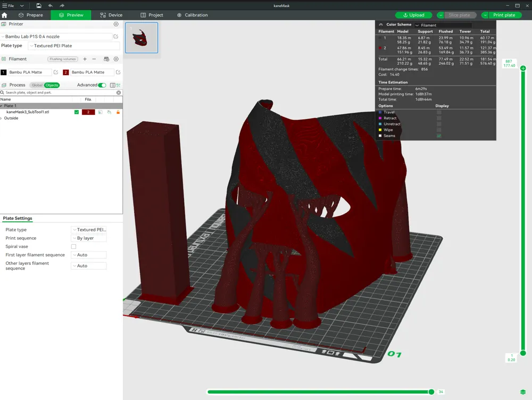Add a filament with the plus icon
Screen dimensions: 532x400
pos(85,59)
